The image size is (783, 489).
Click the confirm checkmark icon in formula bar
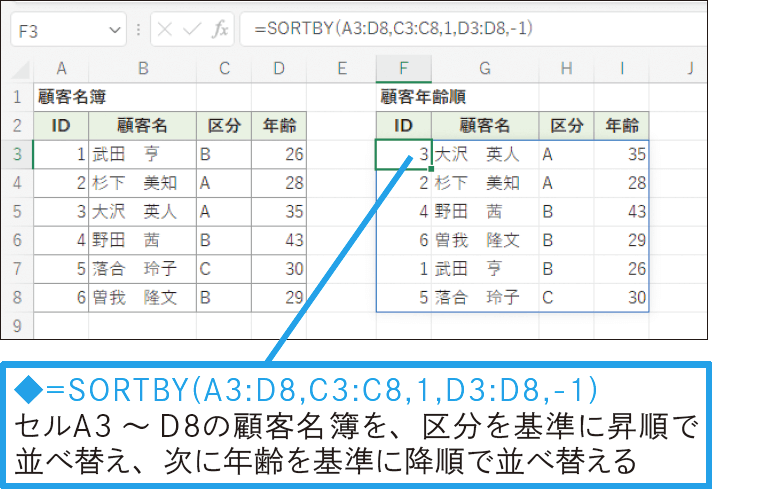pyautogui.click(x=192, y=30)
